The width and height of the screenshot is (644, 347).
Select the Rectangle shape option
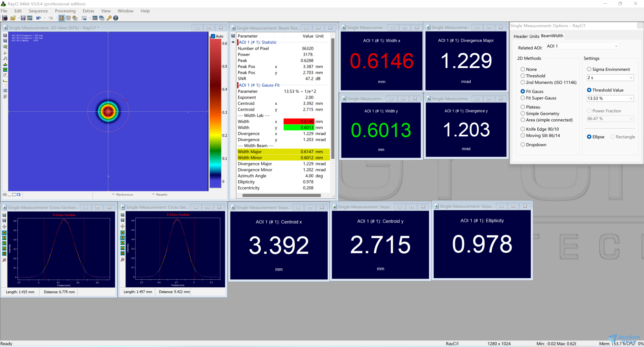click(612, 137)
